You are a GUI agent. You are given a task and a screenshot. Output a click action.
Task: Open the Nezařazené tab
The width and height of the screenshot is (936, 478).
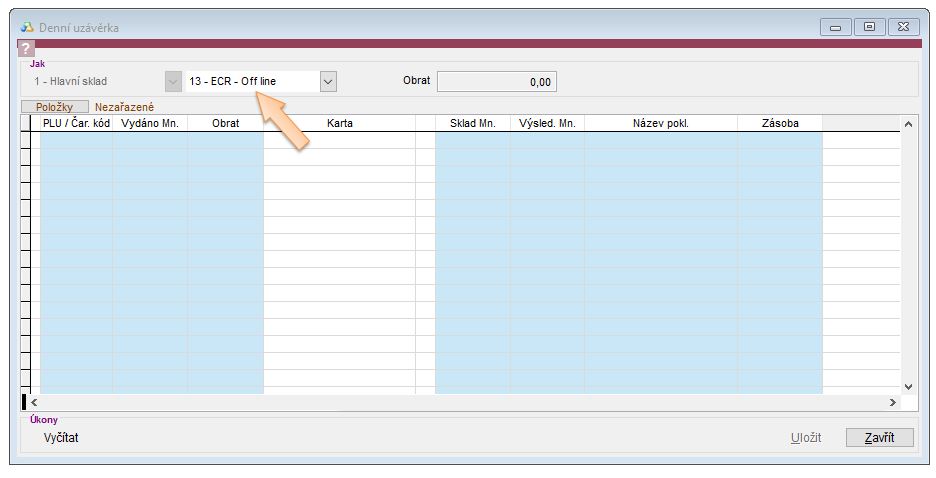pos(124,106)
